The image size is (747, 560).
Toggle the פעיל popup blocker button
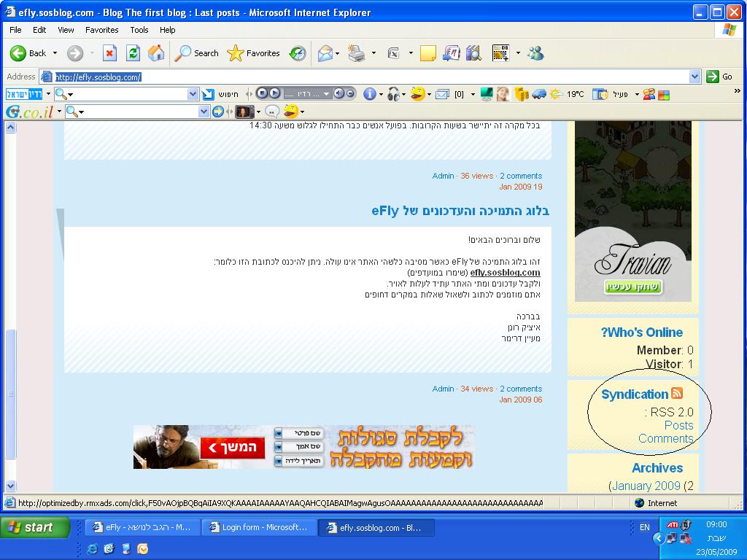pos(612,94)
